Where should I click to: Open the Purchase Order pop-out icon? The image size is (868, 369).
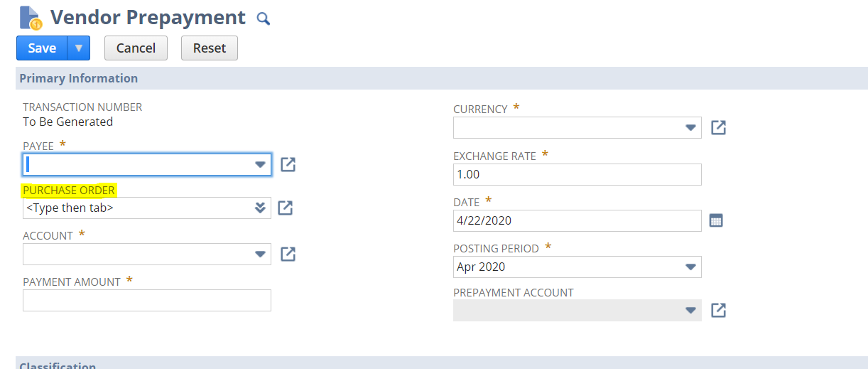click(x=285, y=208)
